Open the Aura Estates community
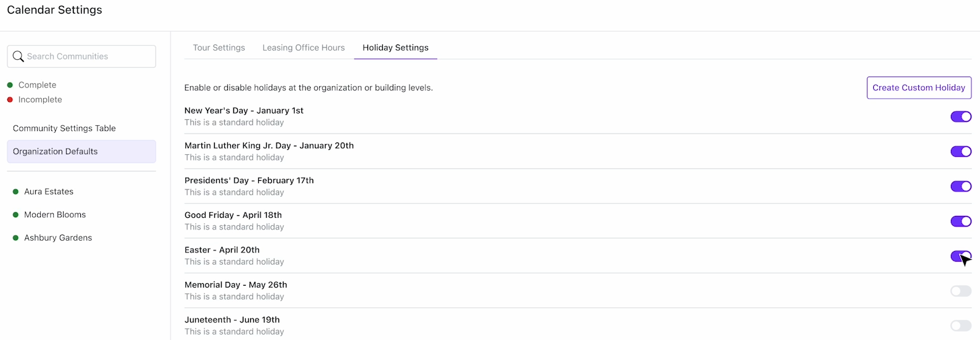The image size is (980, 340). tap(49, 192)
